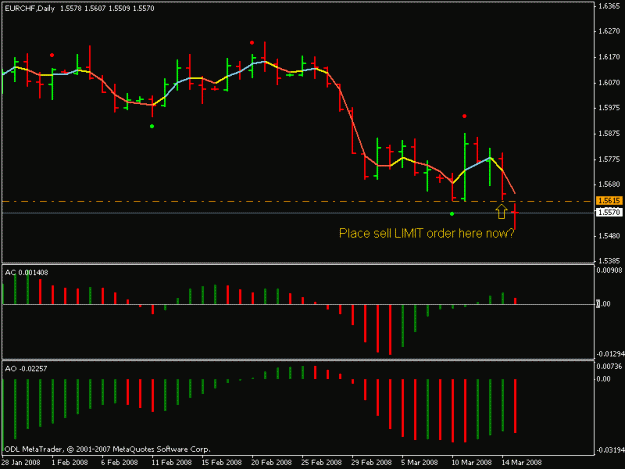The height and width of the screenshot is (469, 625).
Task: Select the red fractal dot above early February bars
Action: [52, 55]
